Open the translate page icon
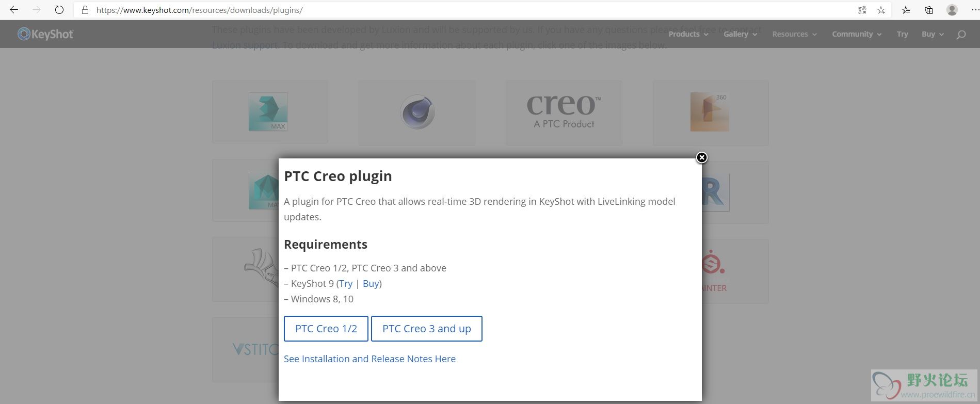980x404 pixels. click(x=862, y=10)
